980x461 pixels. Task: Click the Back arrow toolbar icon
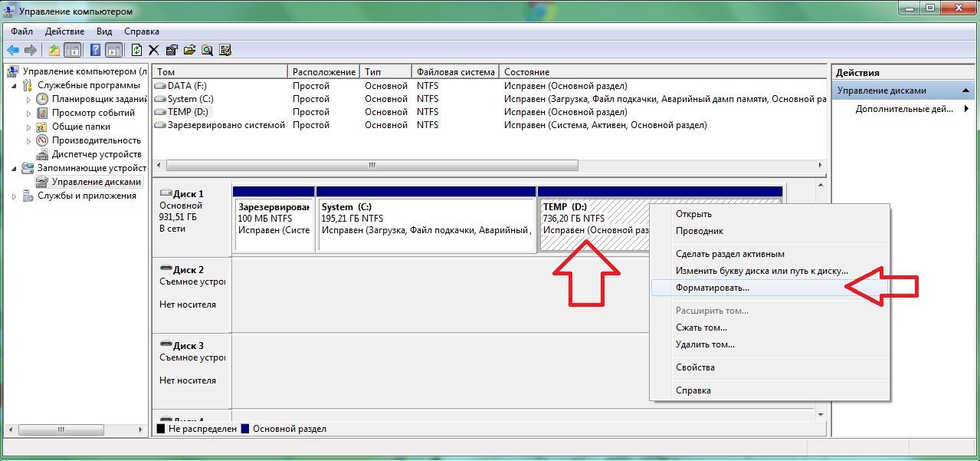[13, 50]
